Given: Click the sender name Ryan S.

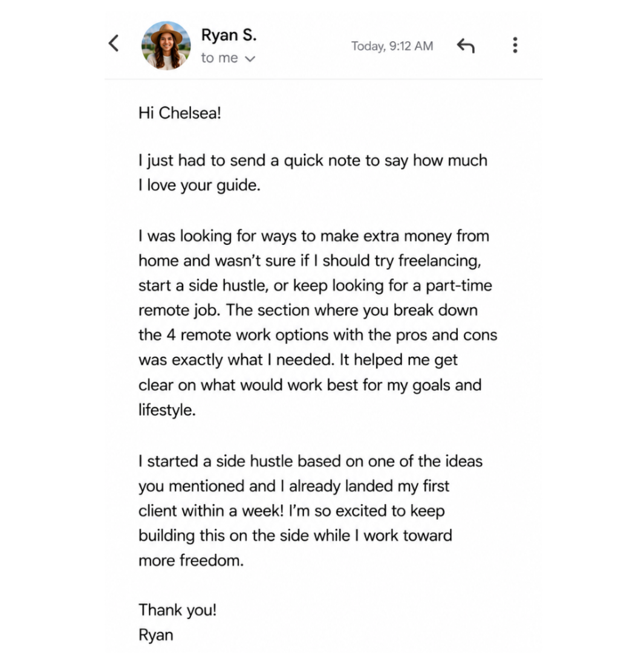Looking at the screenshot, I should 229,35.
